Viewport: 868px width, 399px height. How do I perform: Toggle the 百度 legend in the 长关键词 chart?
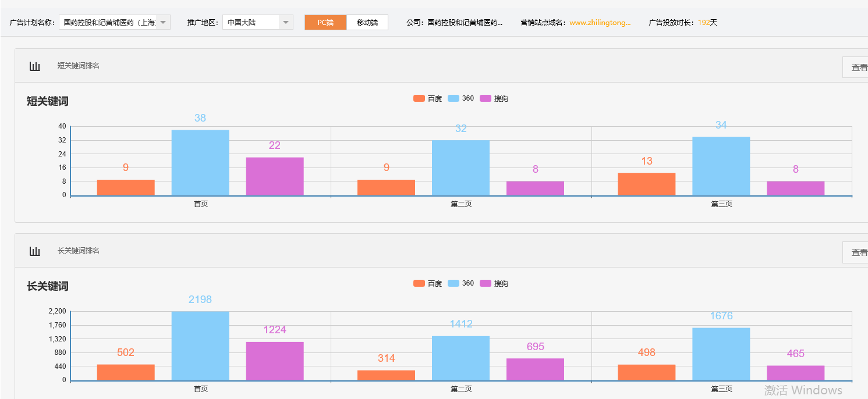(427, 283)
